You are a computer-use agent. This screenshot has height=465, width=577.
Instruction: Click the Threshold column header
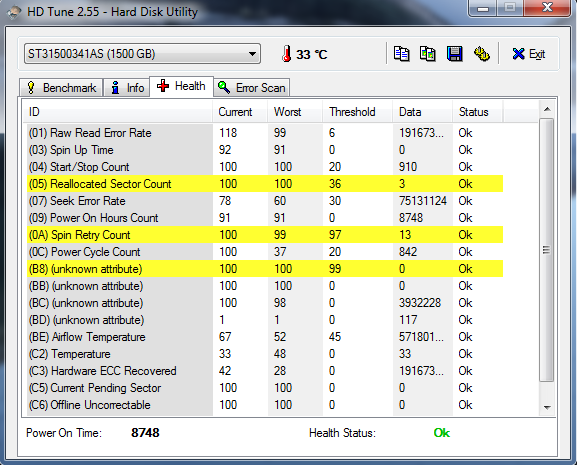[x=357, y=112]
